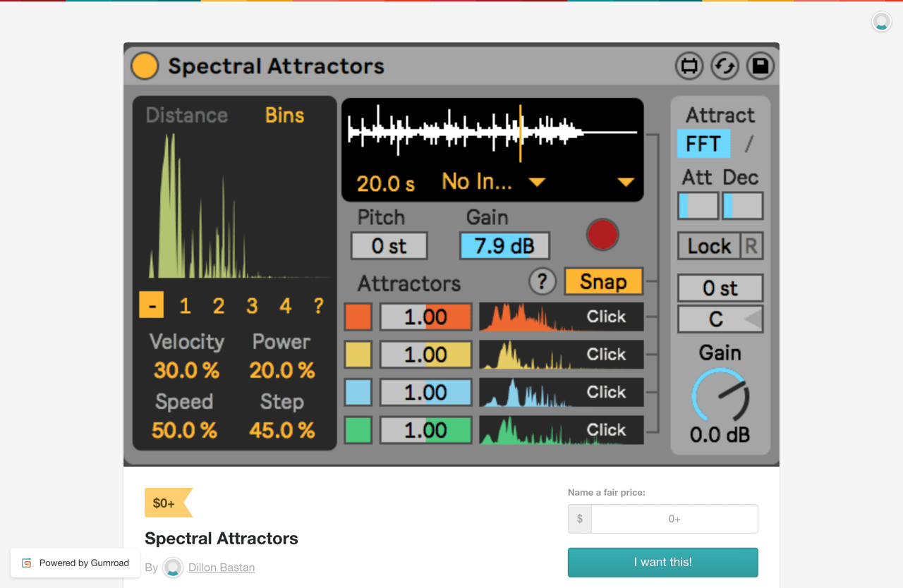
Task: Open help via the question mark icon
Action: point(542,281)
